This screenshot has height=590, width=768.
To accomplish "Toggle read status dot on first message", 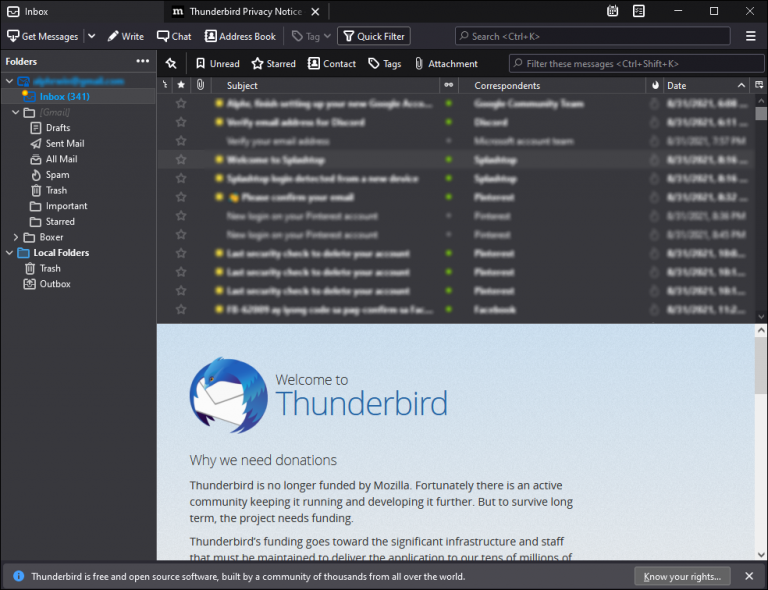I will (449, 103).
